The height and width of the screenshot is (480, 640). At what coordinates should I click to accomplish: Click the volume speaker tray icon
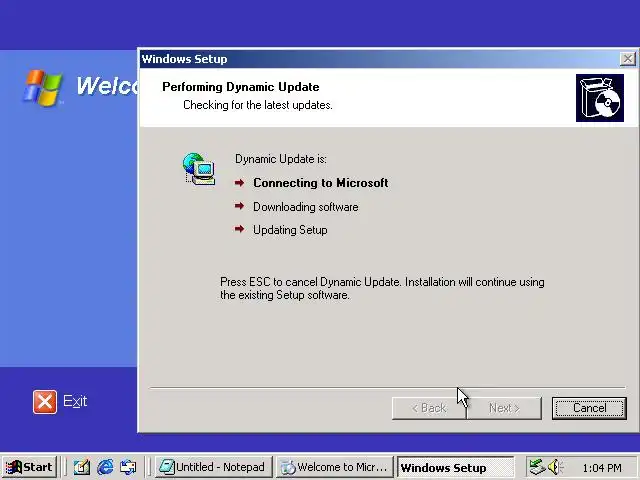point(554,467)
